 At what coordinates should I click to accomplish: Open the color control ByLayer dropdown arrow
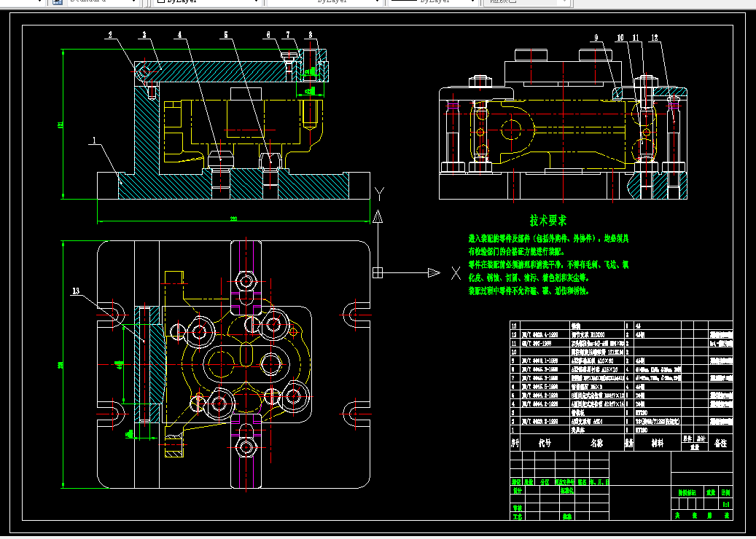(256, 1)
